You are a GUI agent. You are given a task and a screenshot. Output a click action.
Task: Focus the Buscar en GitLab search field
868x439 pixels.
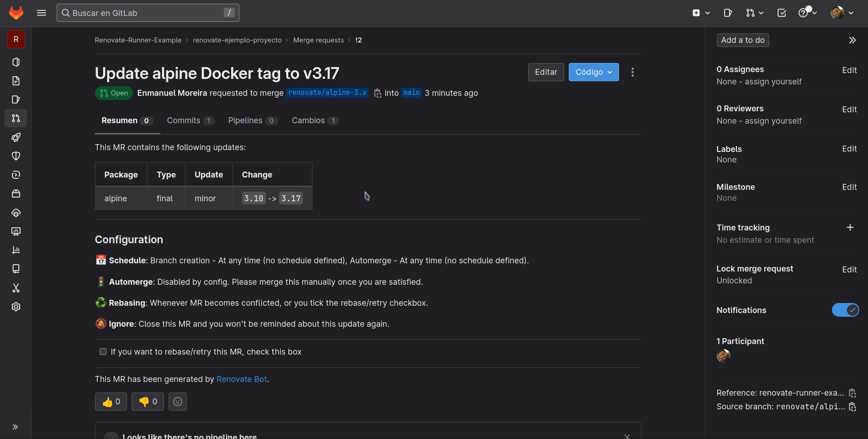pyautogui.click(x=148, y=13)
